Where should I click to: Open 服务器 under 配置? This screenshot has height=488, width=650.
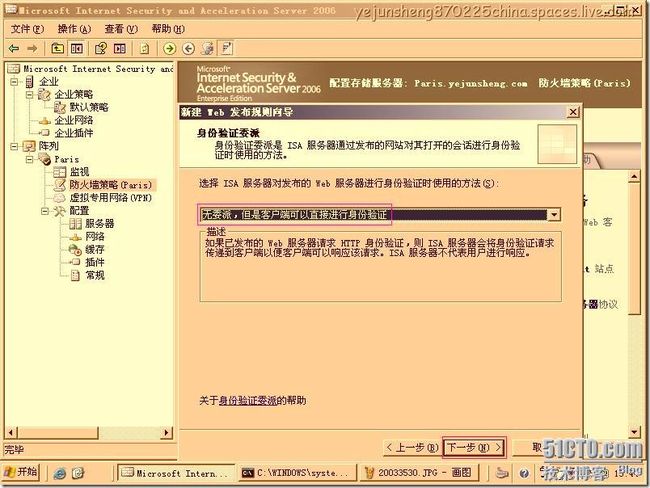[99, 224]
